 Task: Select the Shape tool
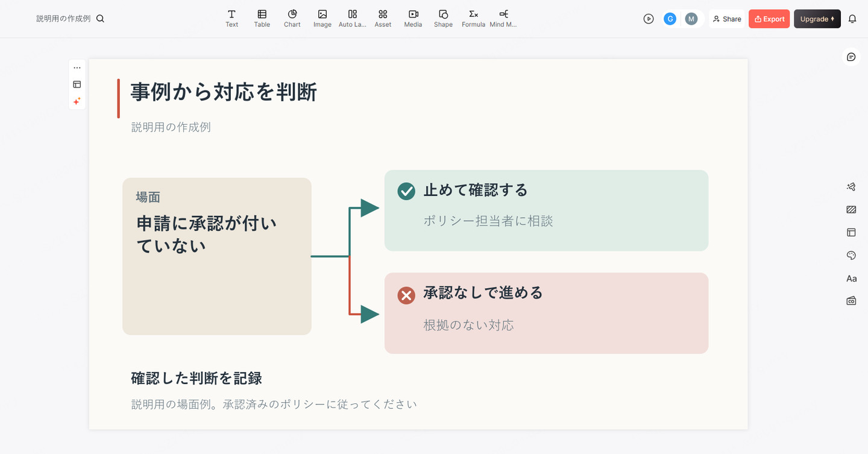pos(443,19)
